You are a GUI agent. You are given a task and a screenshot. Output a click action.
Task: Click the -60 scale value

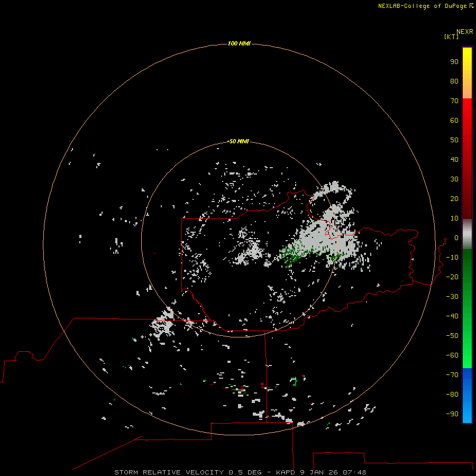(452, 355)
